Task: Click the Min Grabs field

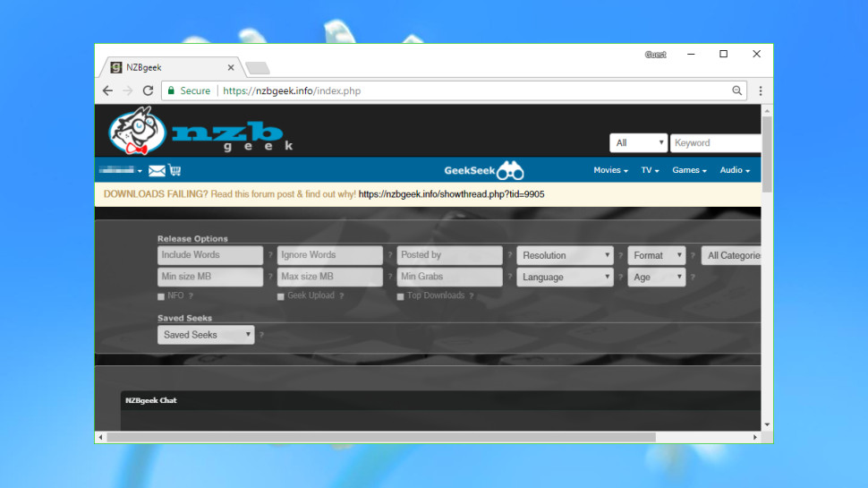Action: point(449,277)
